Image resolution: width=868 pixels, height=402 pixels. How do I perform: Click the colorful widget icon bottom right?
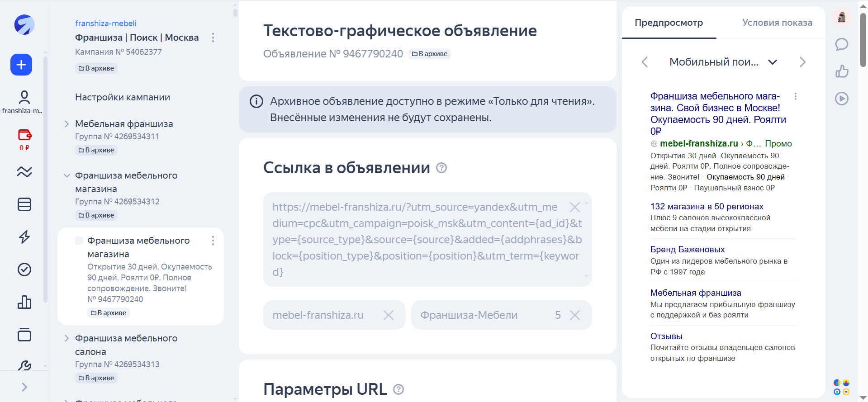point(841,388)
